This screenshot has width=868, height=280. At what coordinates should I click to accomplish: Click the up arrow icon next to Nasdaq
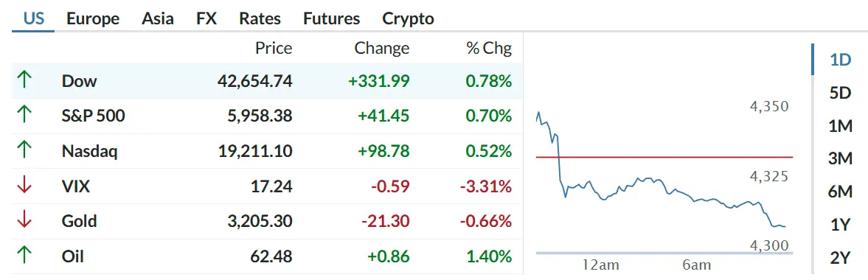tap(24, 150)
